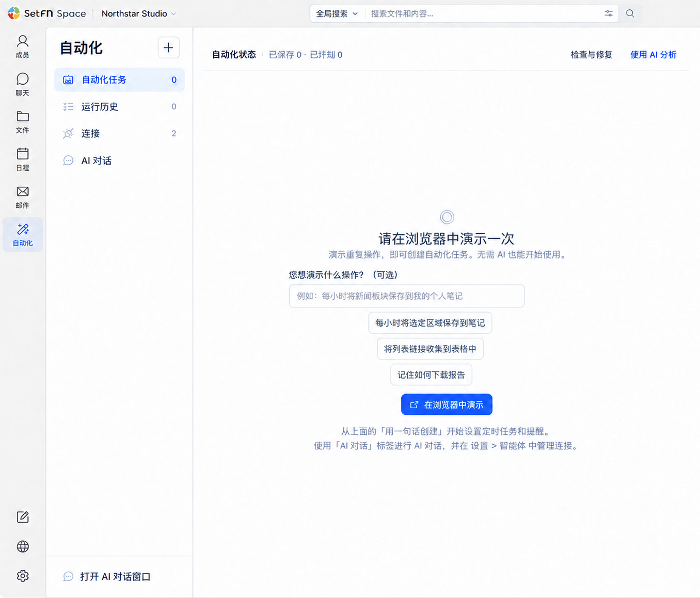Click 检查与修复 button
Image resolution: width=700 pixels, height=598 pixels.
[591, 55]
